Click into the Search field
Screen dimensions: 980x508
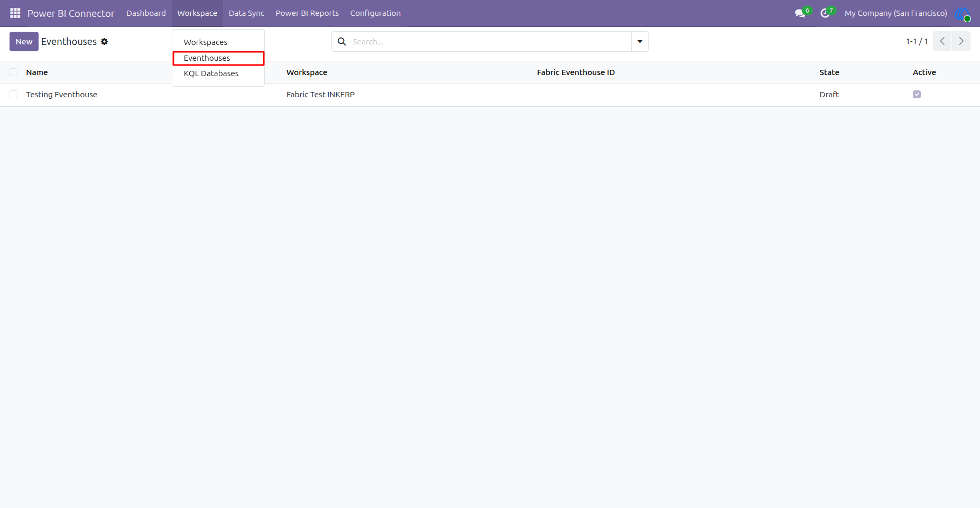489,41
